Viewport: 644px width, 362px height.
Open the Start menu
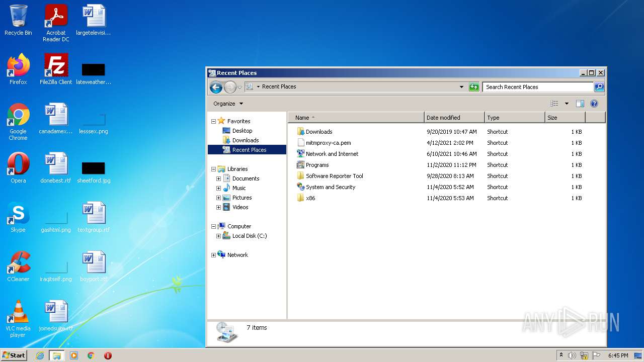[x=14, y=355]
